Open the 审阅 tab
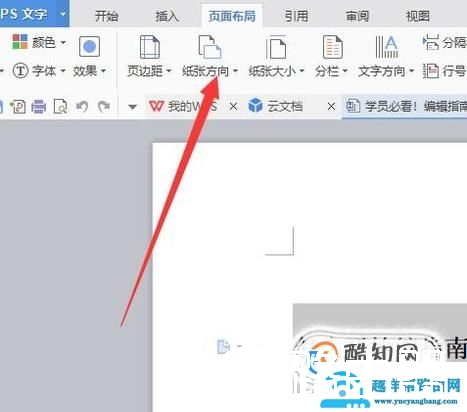467x412 pixels. point(357,16)
